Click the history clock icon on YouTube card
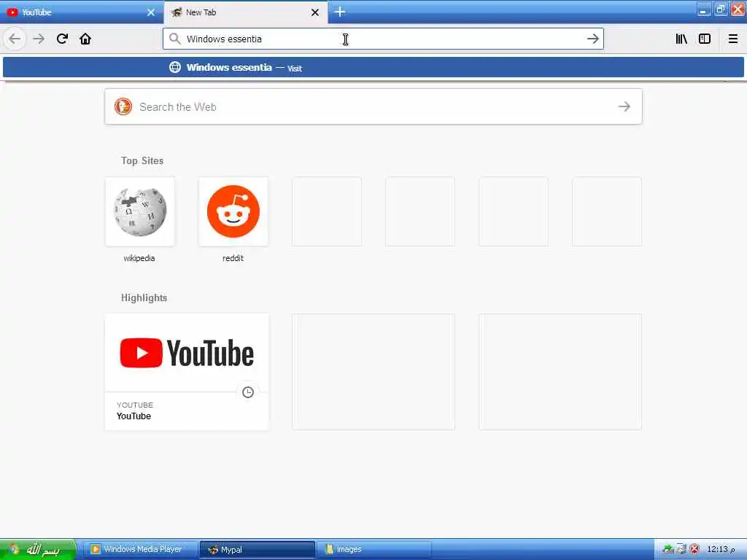 248,392
